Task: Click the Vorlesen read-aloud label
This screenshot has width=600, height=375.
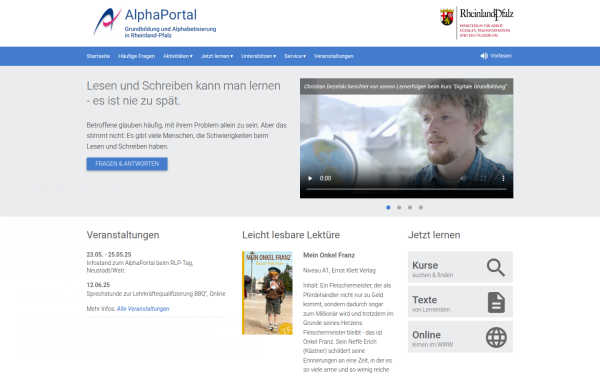Action: (x=501, y=56)
